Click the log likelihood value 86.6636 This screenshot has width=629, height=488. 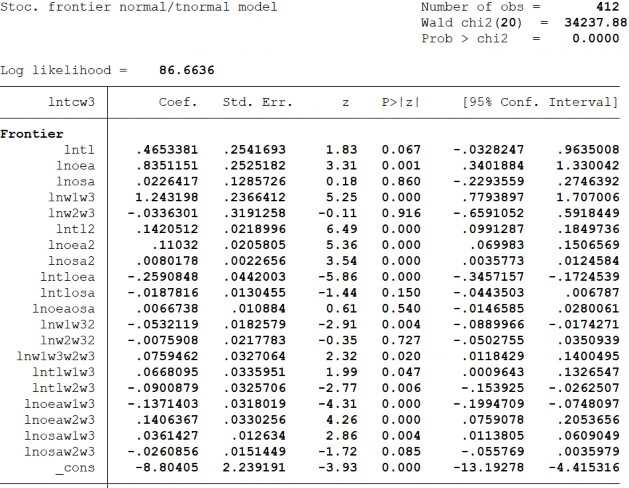(x=186, y=70)
